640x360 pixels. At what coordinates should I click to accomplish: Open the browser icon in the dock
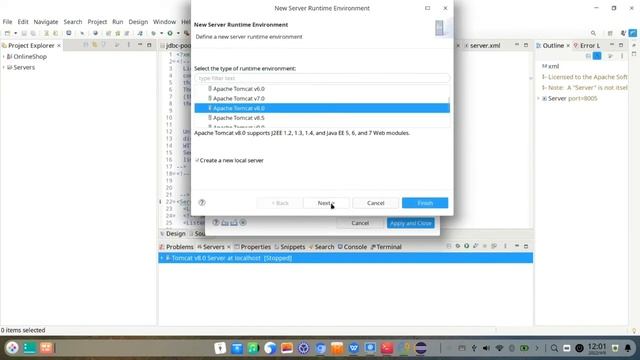click(270, 348)
